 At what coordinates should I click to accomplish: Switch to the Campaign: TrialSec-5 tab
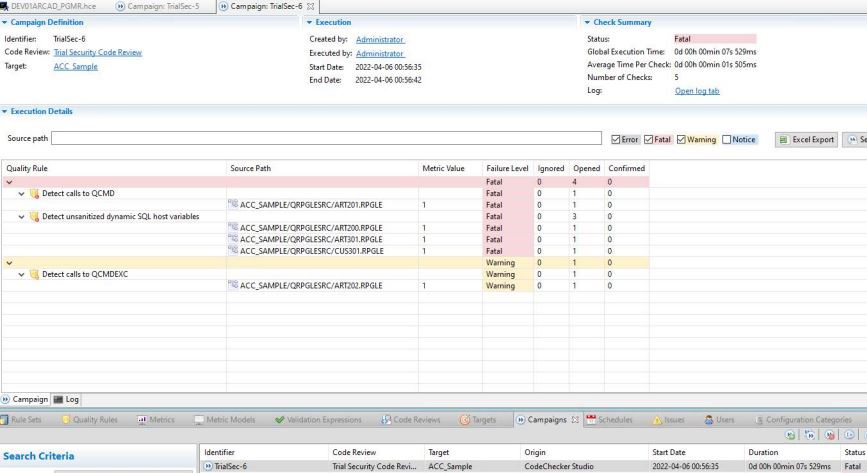pos(158,6)
